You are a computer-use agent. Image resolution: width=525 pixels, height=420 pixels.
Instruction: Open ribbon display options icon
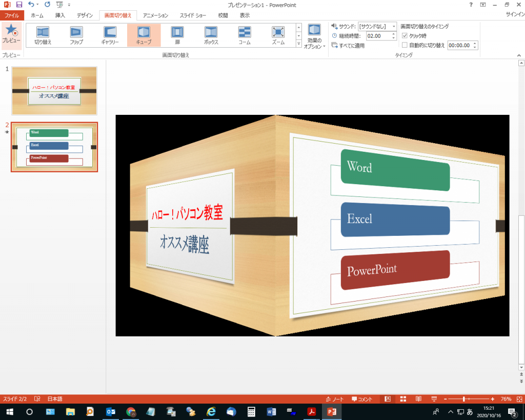(483, 5)
